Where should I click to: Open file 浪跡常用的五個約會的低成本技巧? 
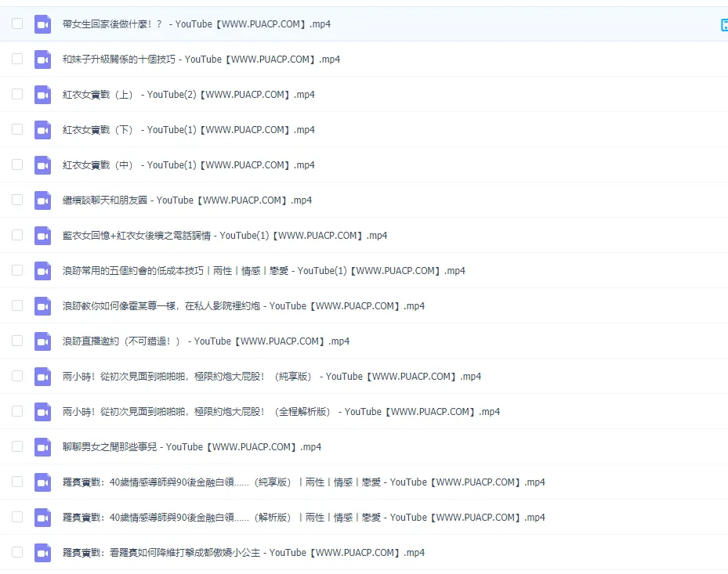tap(264, 271)
